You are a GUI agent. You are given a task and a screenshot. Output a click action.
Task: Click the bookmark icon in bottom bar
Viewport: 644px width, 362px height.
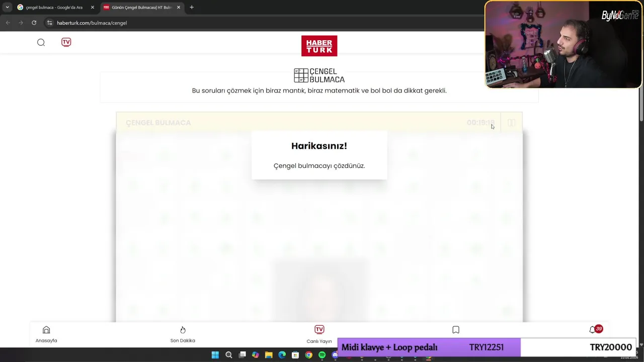coord(456,330)
